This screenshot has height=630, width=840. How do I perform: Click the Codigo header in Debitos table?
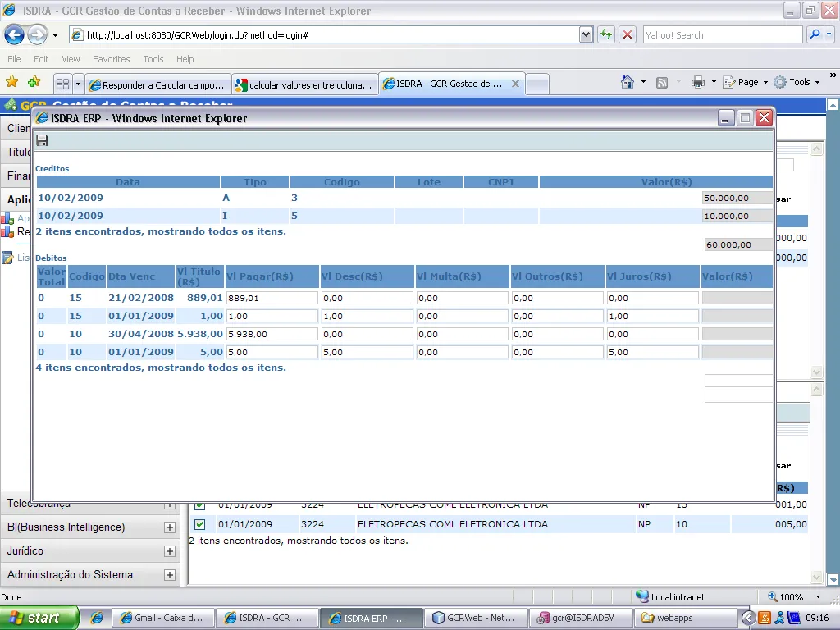[x=86, y=276]
